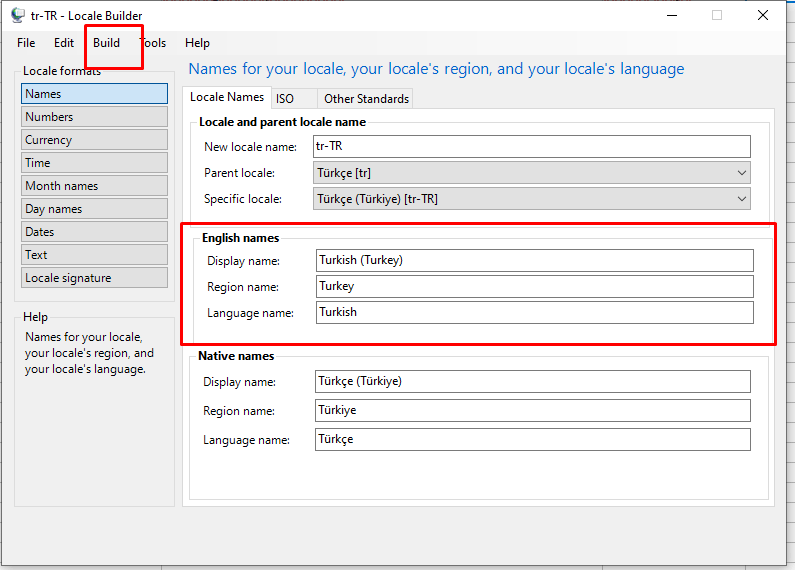
Task: Expand the Parent locale dropdown
Action: click(531, 173)
